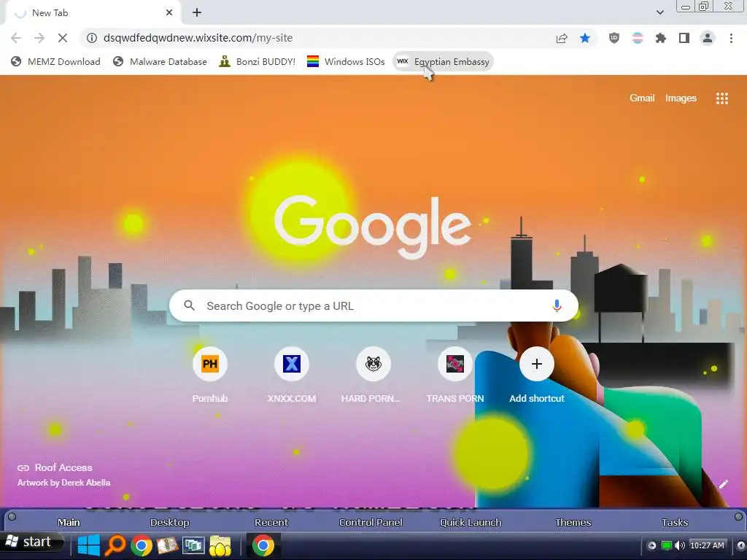
Task: Stop loading the page with the X button
Action: tap(63, 38)
